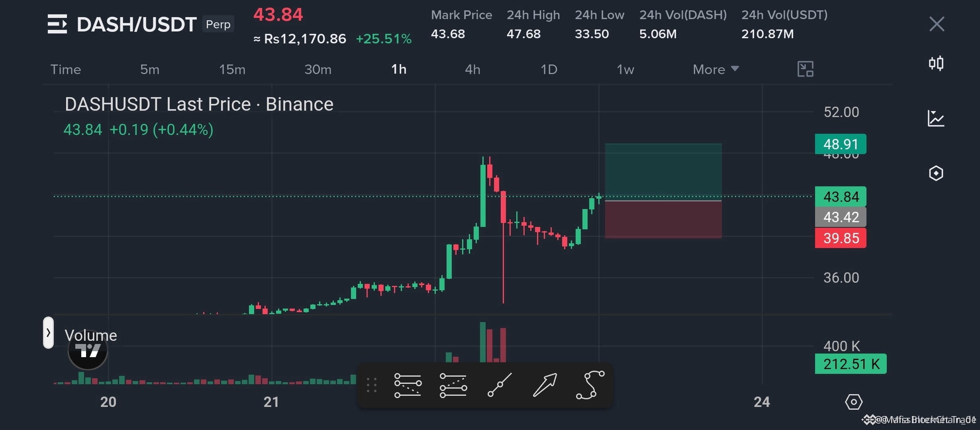Open candlestick chart type settings icon
Image resolution: width=980 pixels, height=430 pixels.
tap(936, 63)
